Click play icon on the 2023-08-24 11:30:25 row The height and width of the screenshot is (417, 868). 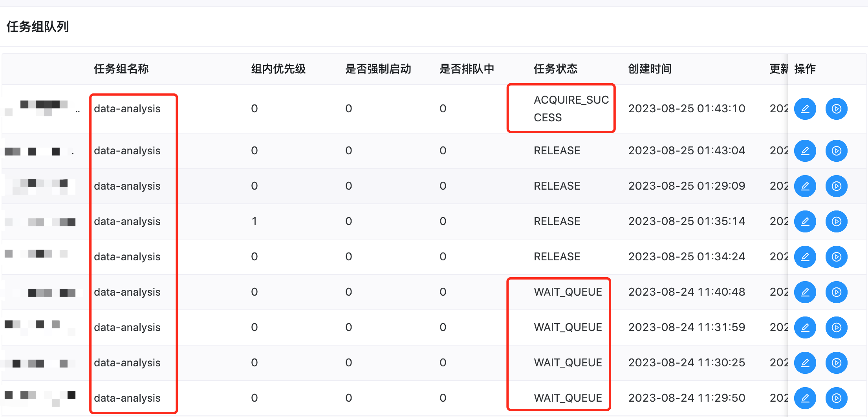(x=836, y=363)
